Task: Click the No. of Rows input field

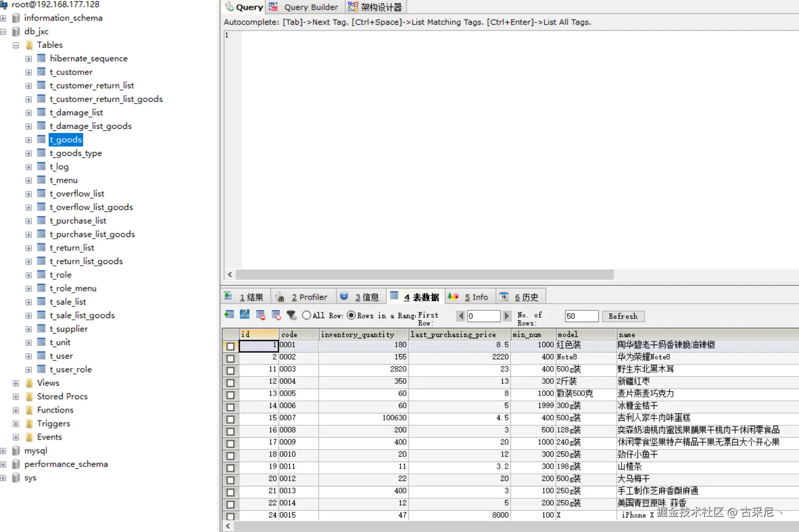Action: point(581,316)
